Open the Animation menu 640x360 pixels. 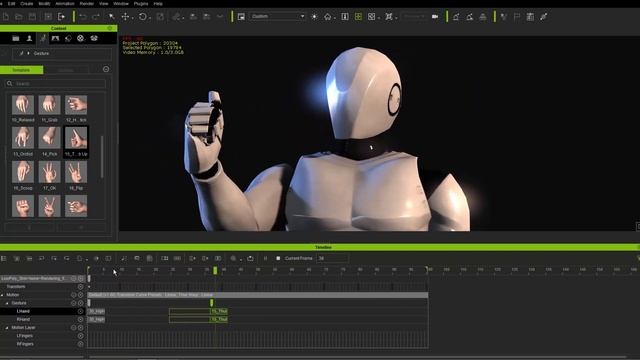tap(65, 4)
